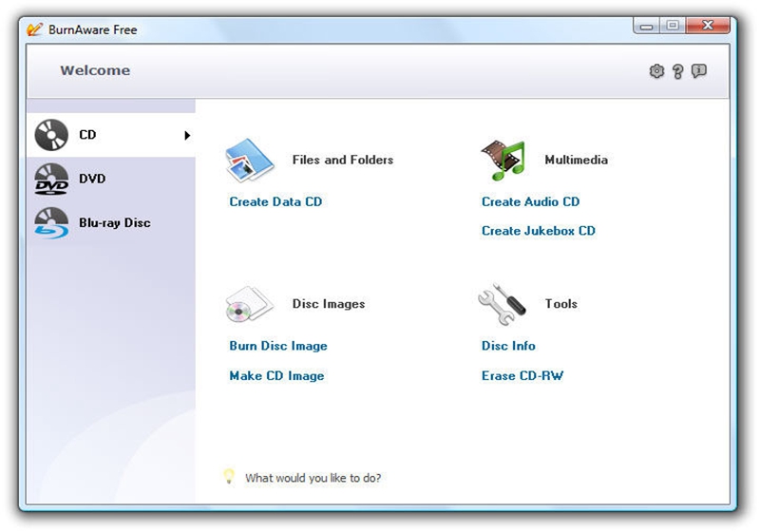Click the Tools wrench and screwdriver icon
Viewport: 760px width, 532px height.
tap(502, 304)
